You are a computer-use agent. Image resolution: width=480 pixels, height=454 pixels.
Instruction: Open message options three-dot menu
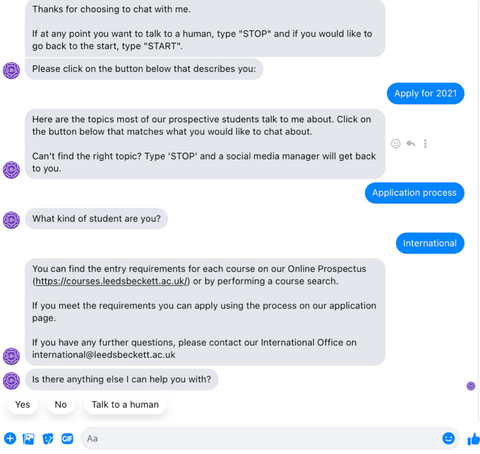click(x=425, y=144)
